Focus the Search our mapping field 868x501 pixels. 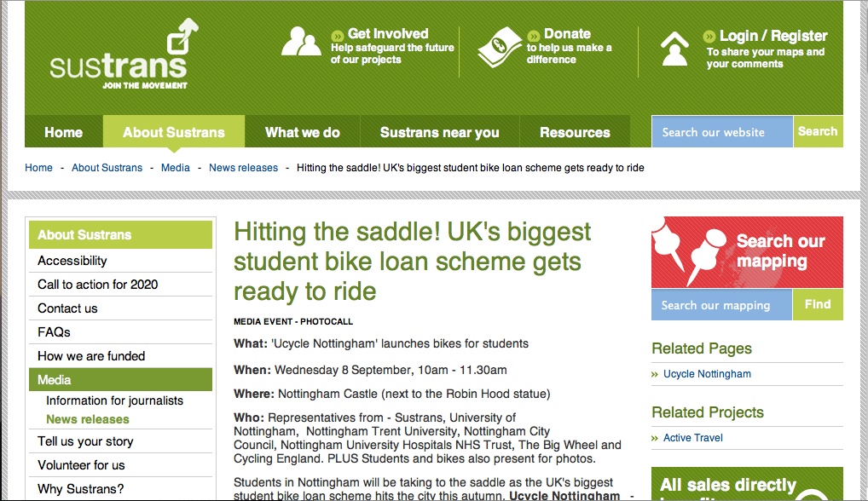click(721, 305)
